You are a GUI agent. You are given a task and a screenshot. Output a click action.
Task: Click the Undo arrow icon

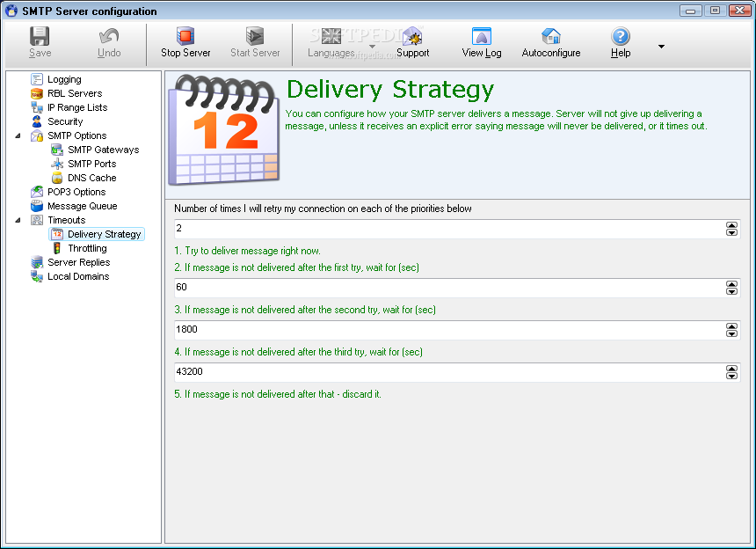coord(109,36)
